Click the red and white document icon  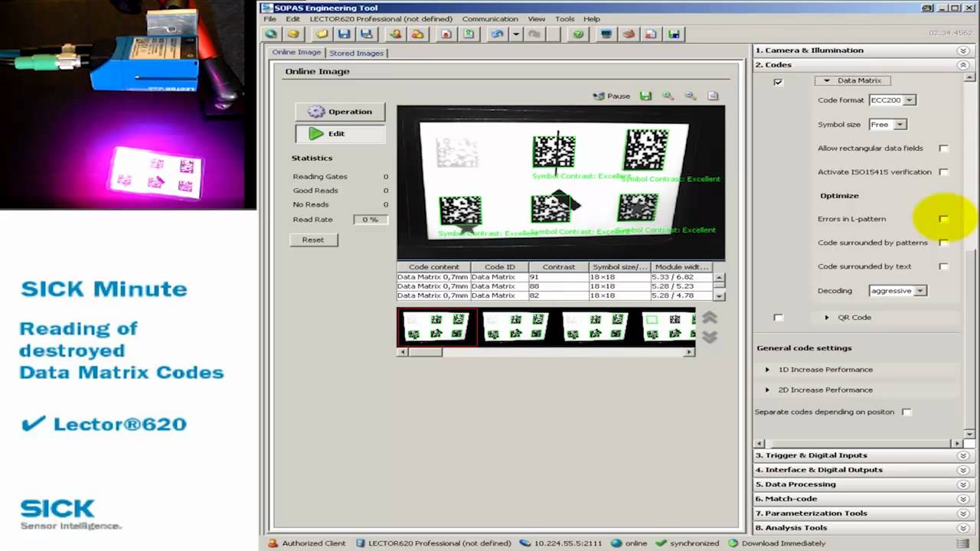pyautogui.click(x=651, y=34)
